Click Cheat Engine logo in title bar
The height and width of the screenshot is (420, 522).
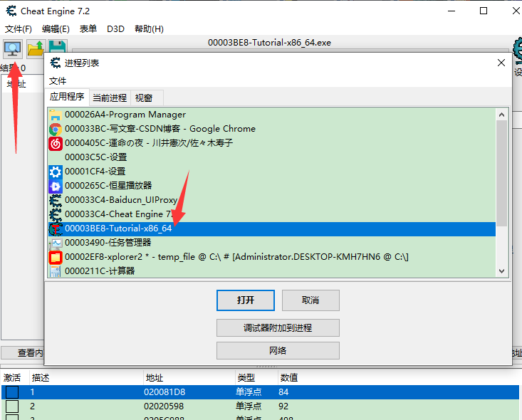point(11,11)
